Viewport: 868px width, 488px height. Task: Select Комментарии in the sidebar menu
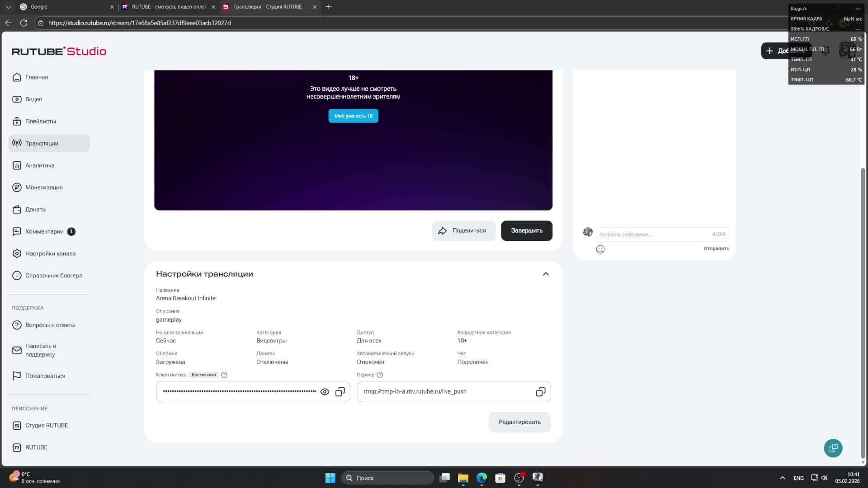pos(44,231)
